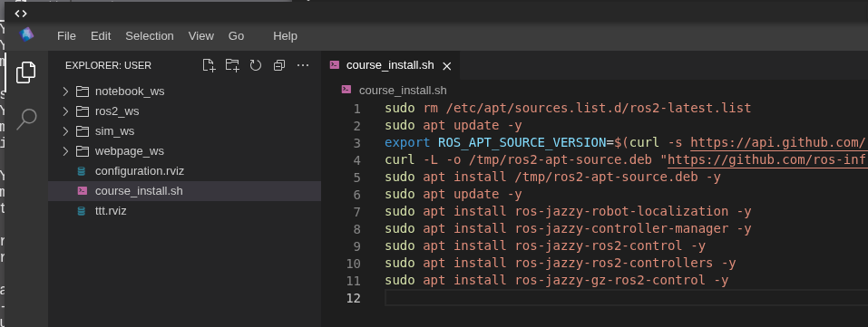
Task: Click the New File icon in Explorer
Action: click(208, 65)
